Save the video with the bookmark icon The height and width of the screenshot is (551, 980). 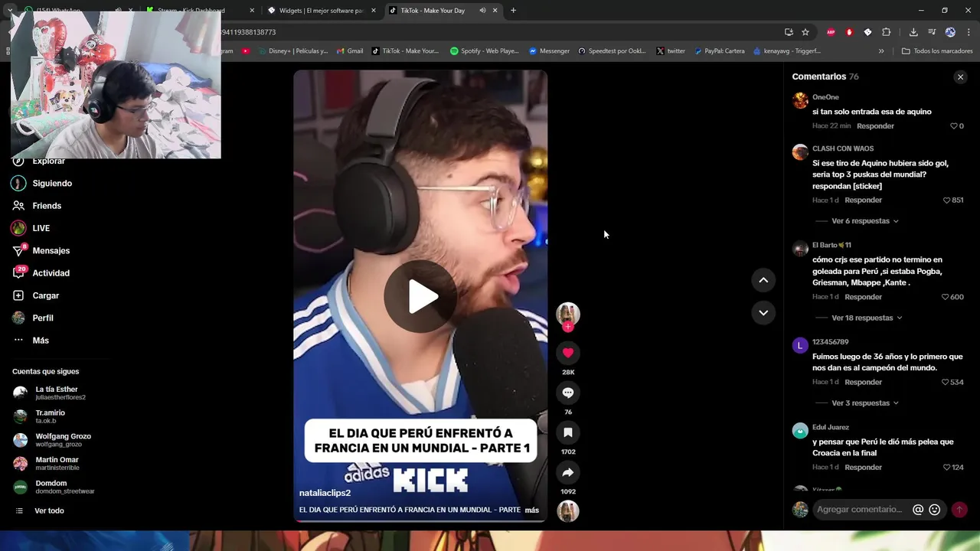pos(568,432)
